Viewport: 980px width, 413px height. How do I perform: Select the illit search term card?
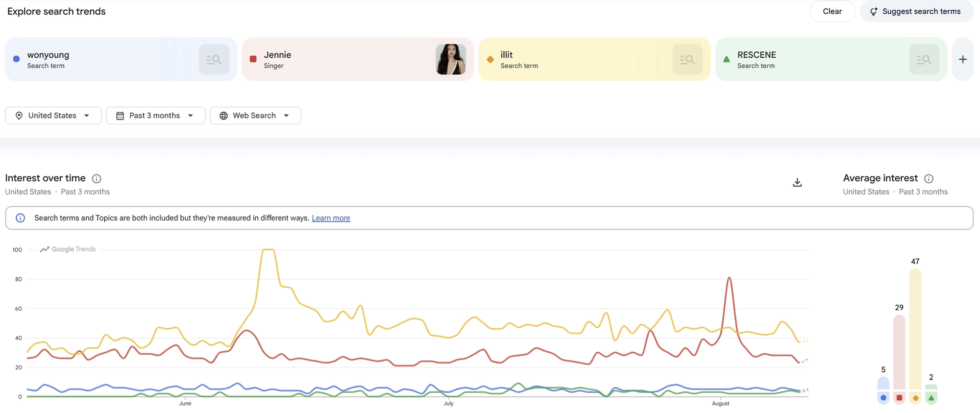(594, 59)
